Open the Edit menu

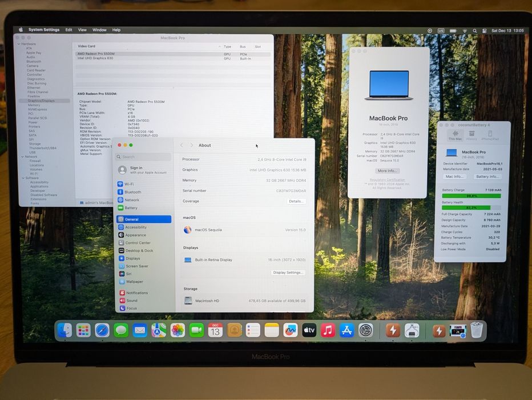68,30
